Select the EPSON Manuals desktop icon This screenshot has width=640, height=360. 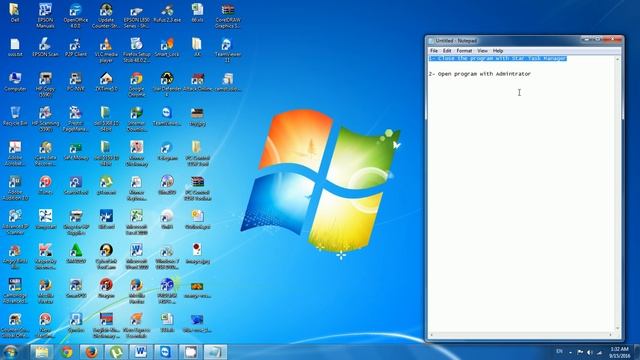pyautogui.click(x=45, y=16)
